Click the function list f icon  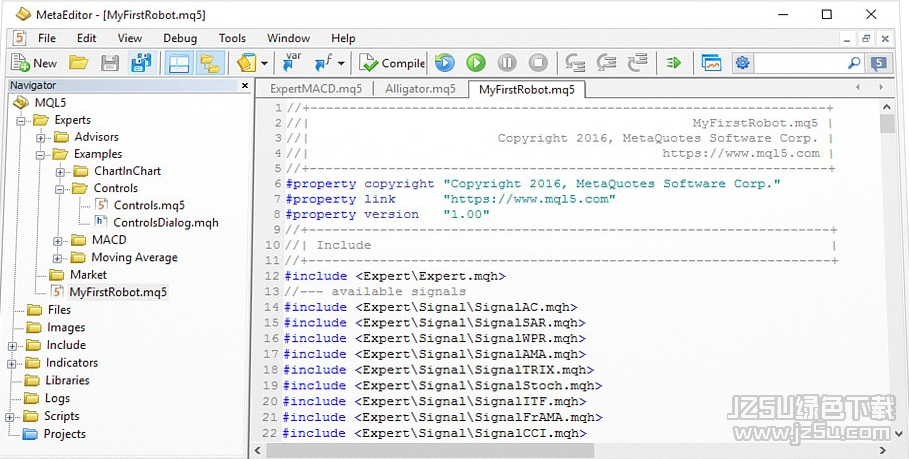coord(323,63)
